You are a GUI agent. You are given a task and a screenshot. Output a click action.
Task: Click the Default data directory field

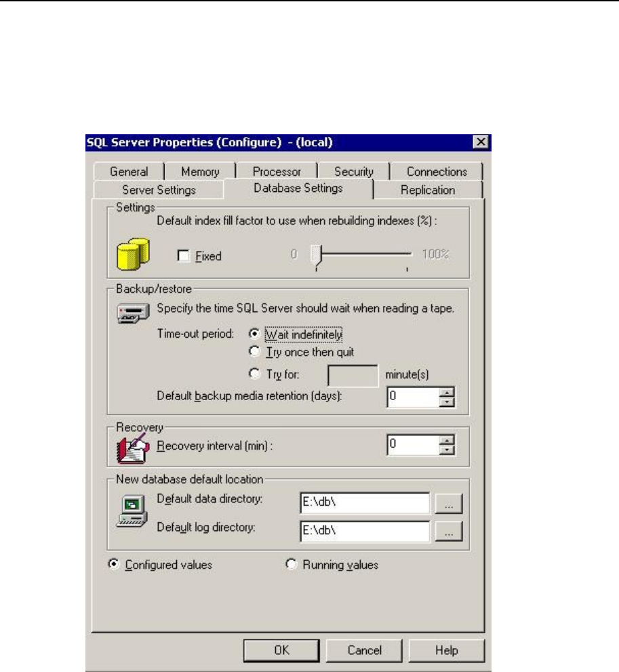(365, 503)
